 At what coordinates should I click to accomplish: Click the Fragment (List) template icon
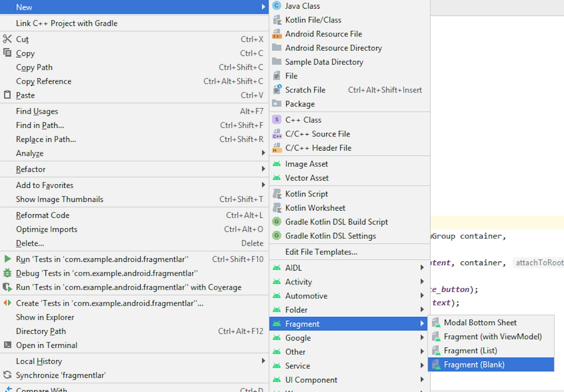point(436,351)
